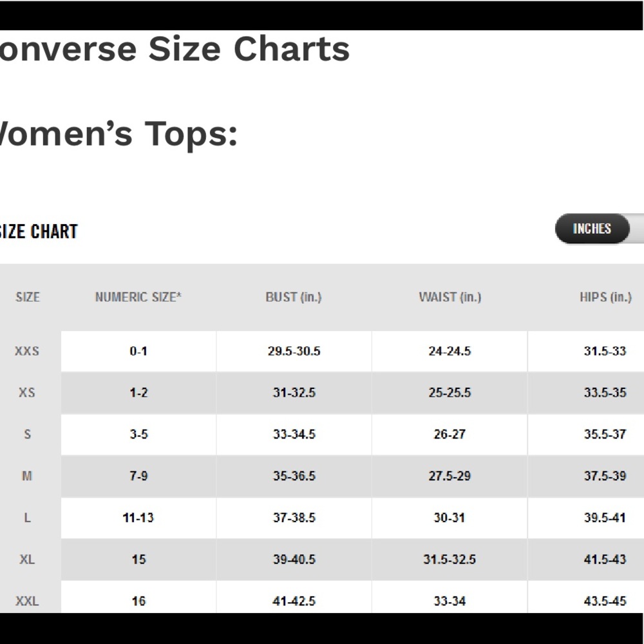This screenshot has width=644, height=644.
Task: Click the SIZE column header
Action: point(28,297)
